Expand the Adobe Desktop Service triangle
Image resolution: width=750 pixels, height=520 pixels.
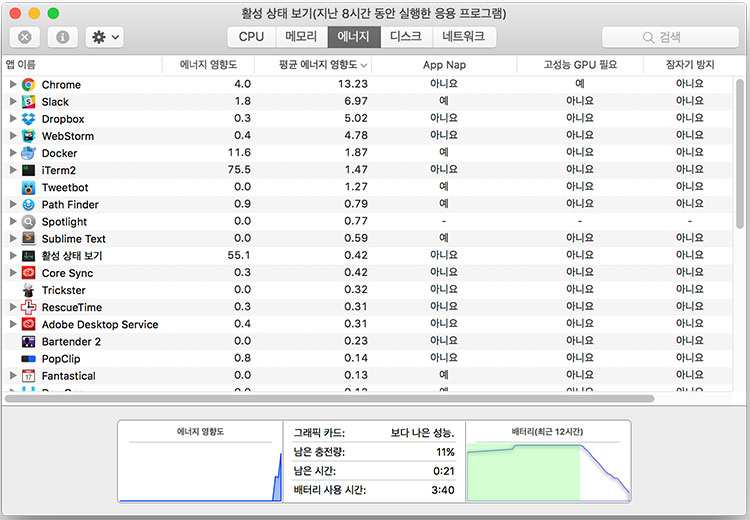point(13,324)
